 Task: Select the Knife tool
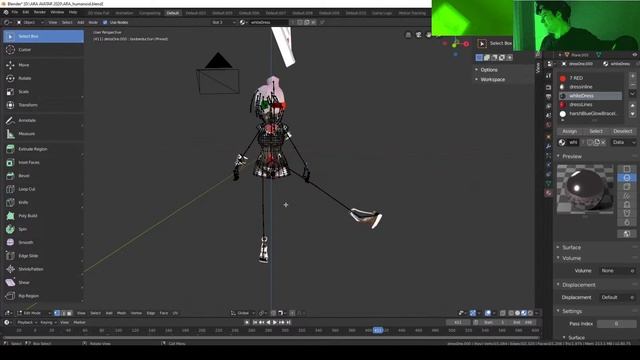coord(43,202)
